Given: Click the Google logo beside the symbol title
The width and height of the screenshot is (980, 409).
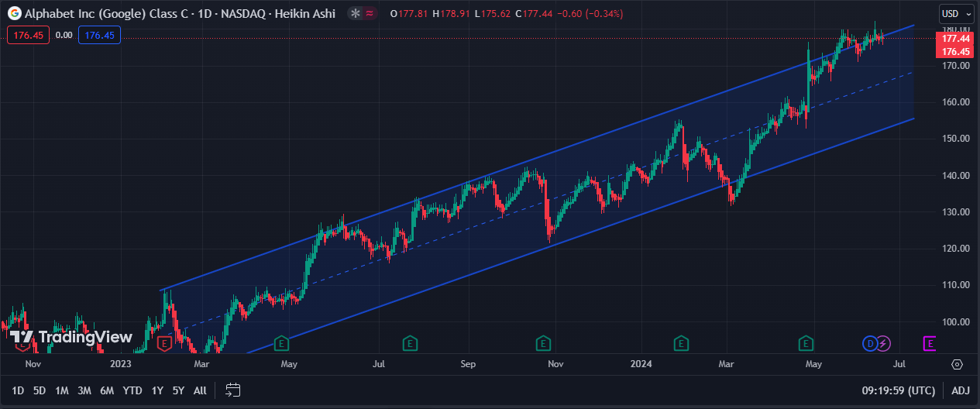Looking at the screenshot, I should 14,13.
